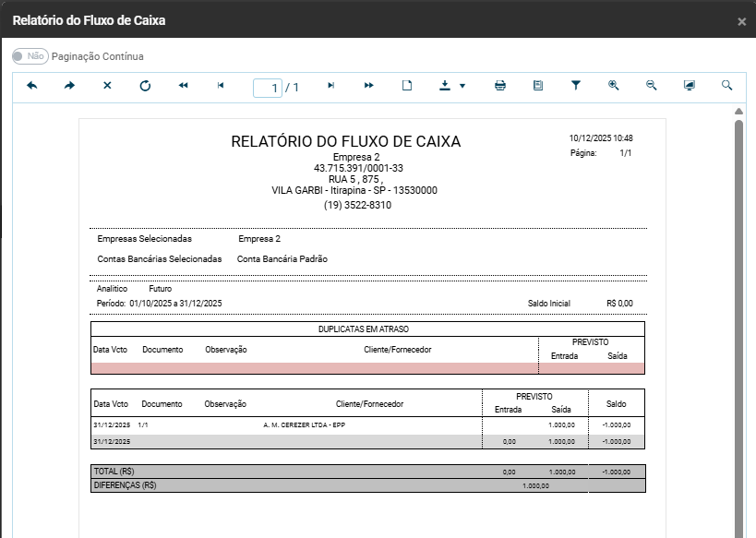Image resolution: width=756 pixels, height=538 pixels.
Task: Cancel report loading with X icon
Action: [107, 86]
